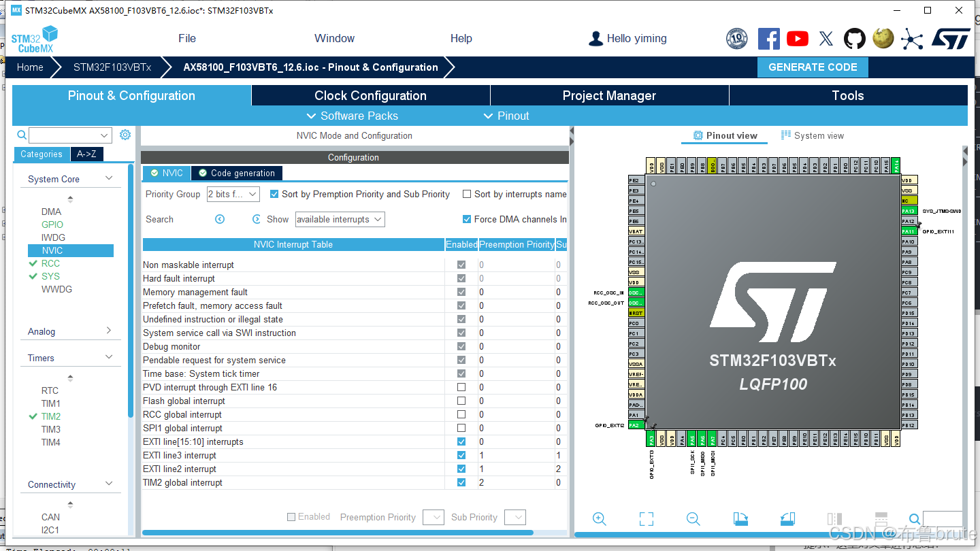Viewport: 980px width, 551px height.
Task: Rotate chip counter-clockwise icon
Action: (787, 519)
